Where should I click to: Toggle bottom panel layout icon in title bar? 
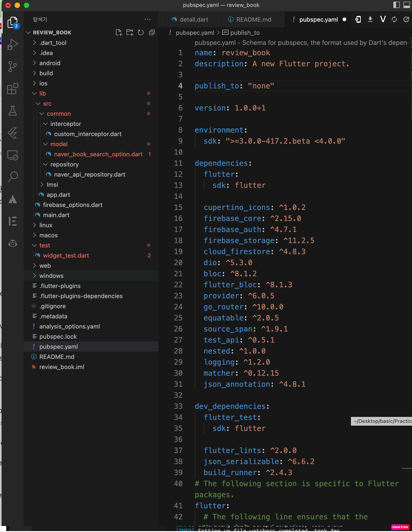tap(406, 5)
